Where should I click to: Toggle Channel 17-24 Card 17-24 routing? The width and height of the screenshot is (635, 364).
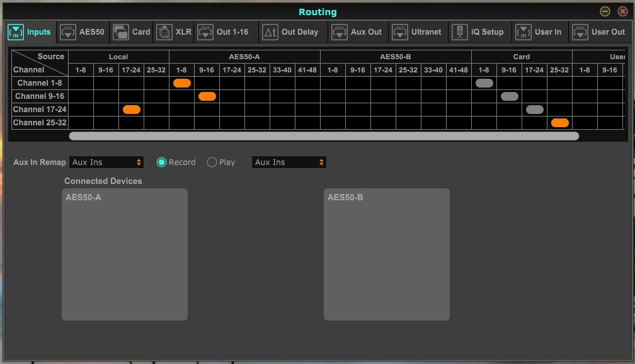(535, 110)
